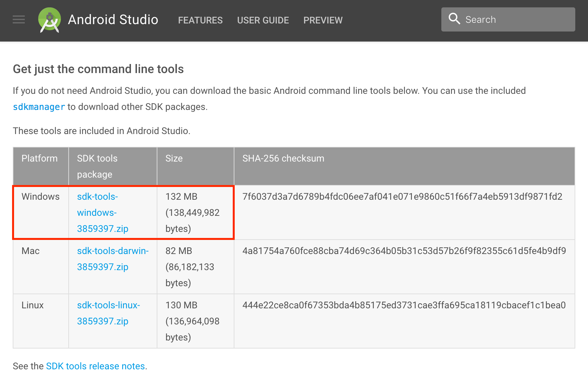Open the SDK tools release notes
588x376 pixels.
(95, 366)
